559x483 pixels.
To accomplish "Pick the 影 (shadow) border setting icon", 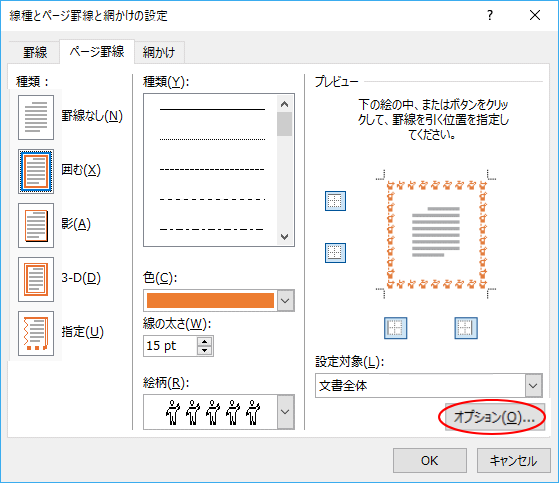I will (x=36, y=225).
